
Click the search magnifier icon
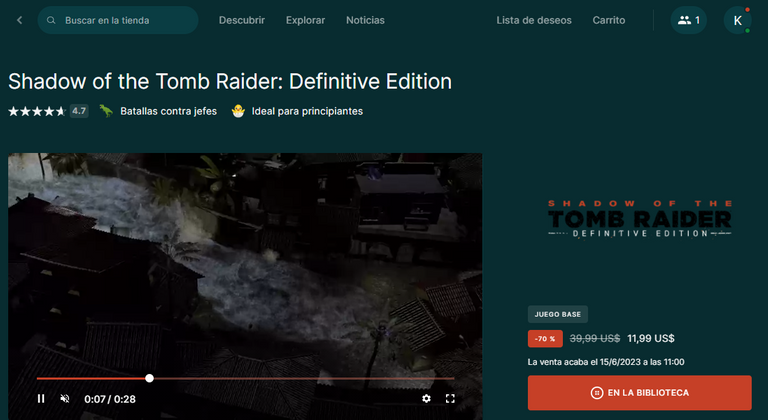click(51, 20)
